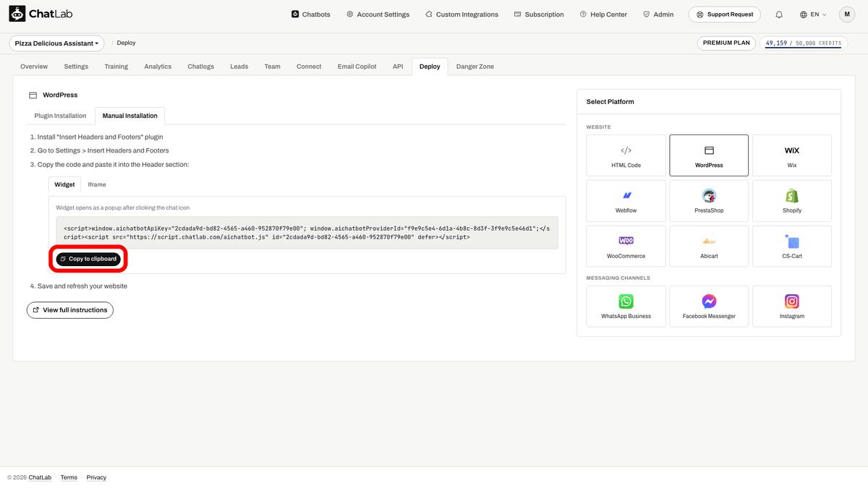Visit the Help Center
The height and width of the screenshot is (488, 868).
[x=603, y=14]
